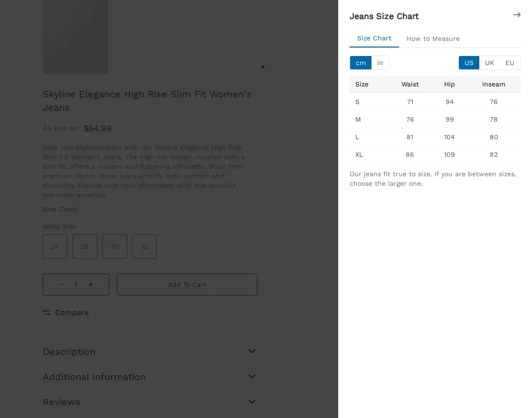The height and width of the screenshot is (418, 532).
Task: Click the Compare link text
Action: point(72,313)
